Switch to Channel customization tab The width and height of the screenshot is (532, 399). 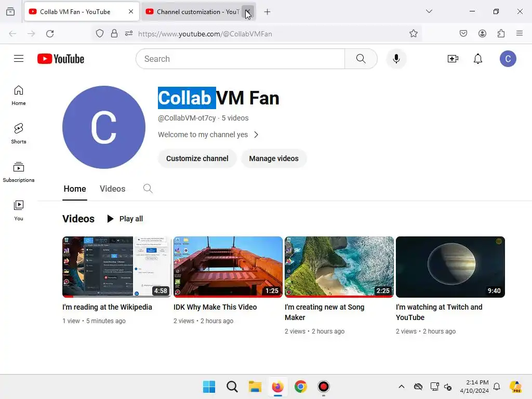click(193, 12)
